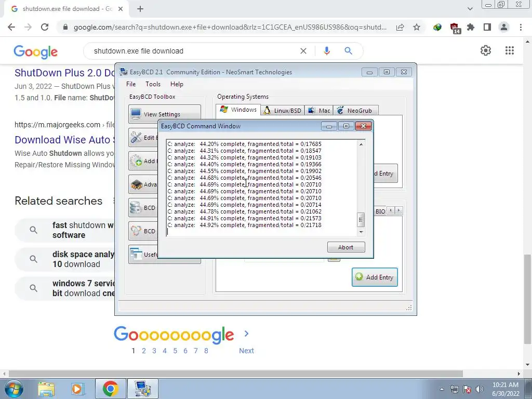Open the Tools menu in EasyBCD

click(153, 84)
